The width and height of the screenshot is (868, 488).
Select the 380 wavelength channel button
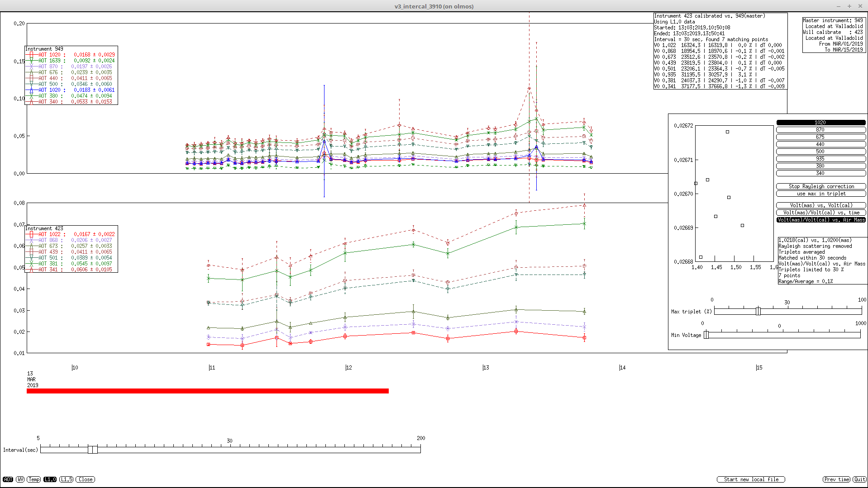point(820,166)
